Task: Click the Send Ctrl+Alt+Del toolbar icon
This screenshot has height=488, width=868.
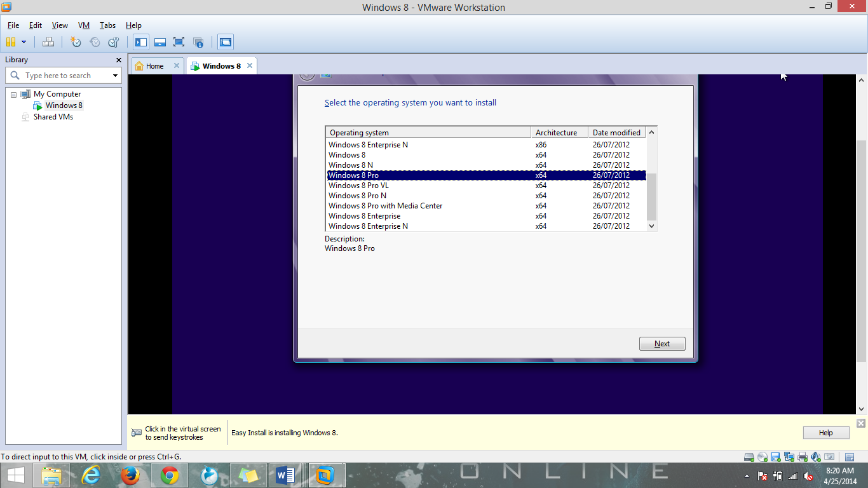Action: 48,42
